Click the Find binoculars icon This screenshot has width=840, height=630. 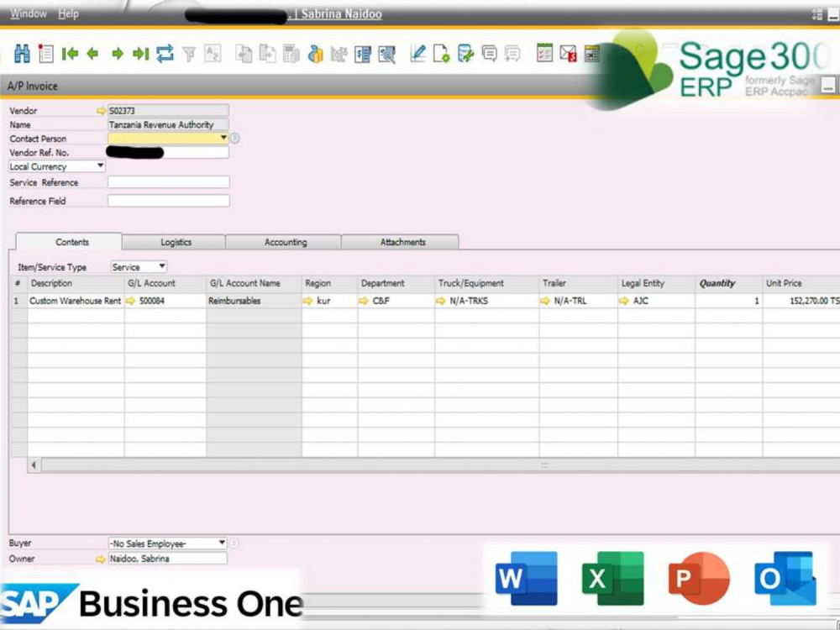(x=22, y=54)
